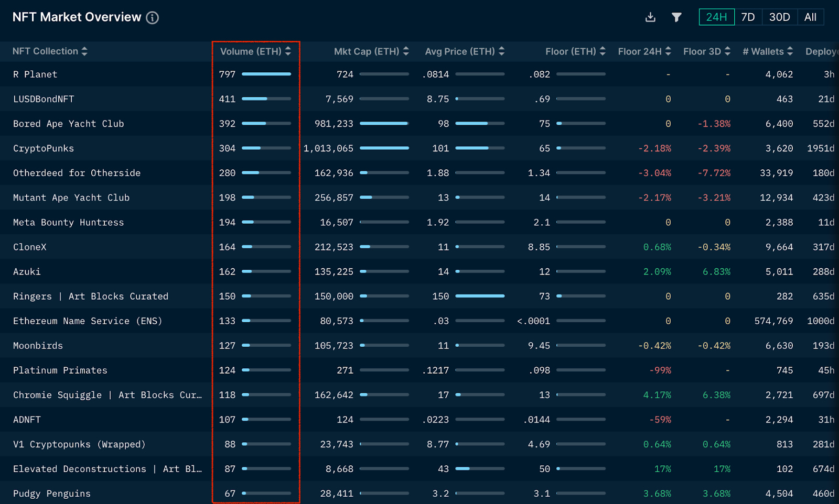The image size is (839, 504).
Task: Click the Avg Price (ETH) header label
Action: 460,51
